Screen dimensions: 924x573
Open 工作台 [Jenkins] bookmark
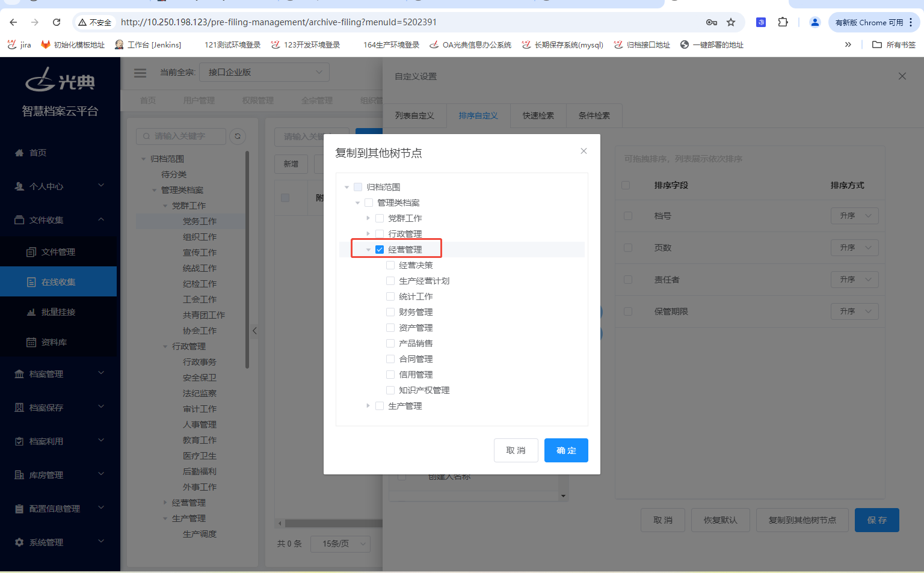pos(147,44)
